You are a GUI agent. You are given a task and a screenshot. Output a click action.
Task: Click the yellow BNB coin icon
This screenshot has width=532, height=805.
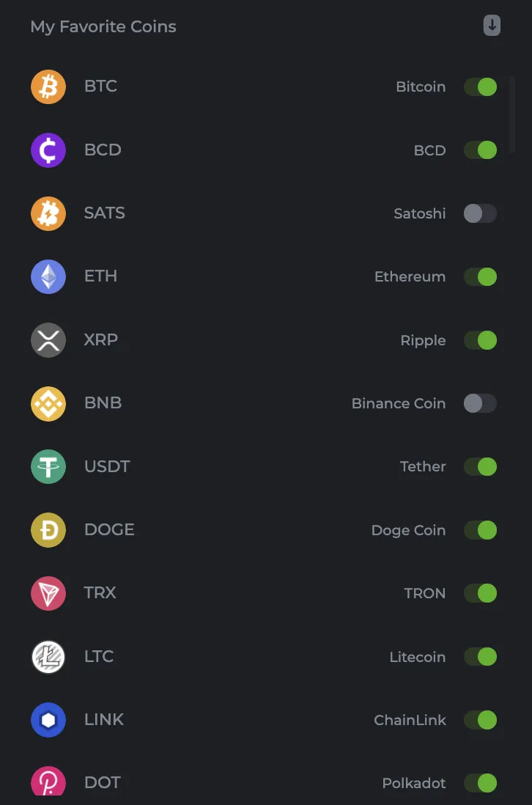pos(48,403)
